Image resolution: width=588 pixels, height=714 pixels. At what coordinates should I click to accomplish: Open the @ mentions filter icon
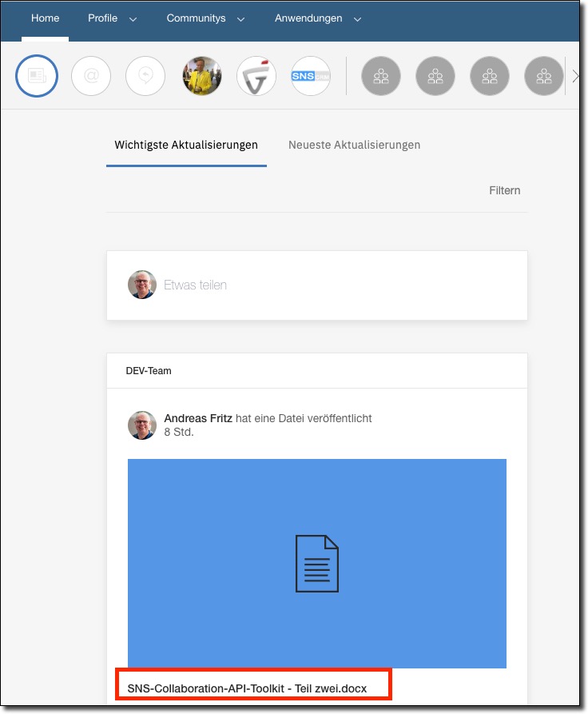point(91,77)
